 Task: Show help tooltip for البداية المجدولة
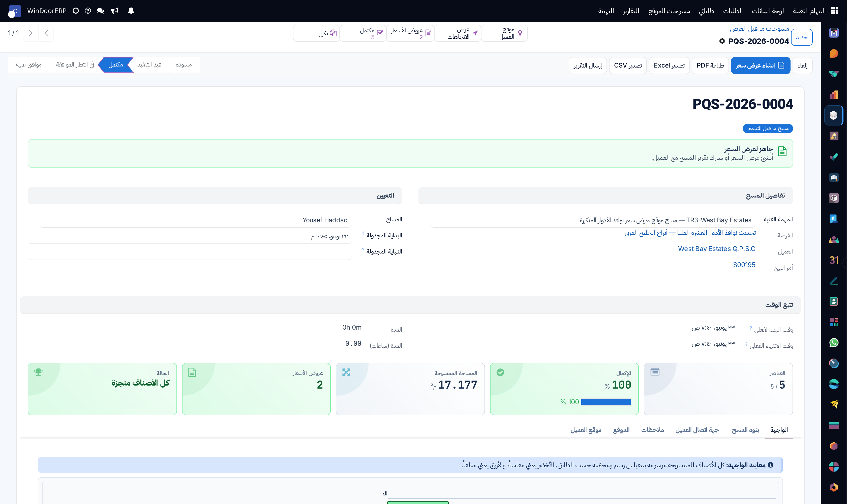click(363, 233)
